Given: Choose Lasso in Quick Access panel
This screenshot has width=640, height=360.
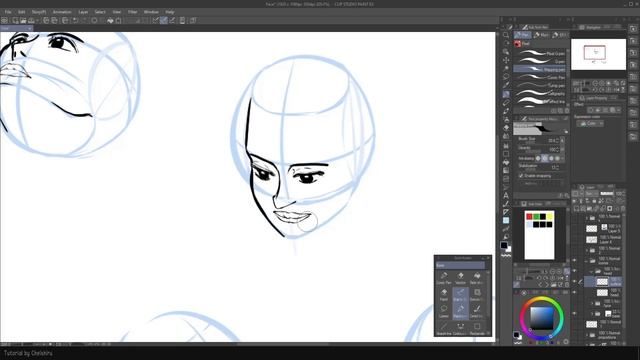Looking at the screenshot, I should point(444,311).
